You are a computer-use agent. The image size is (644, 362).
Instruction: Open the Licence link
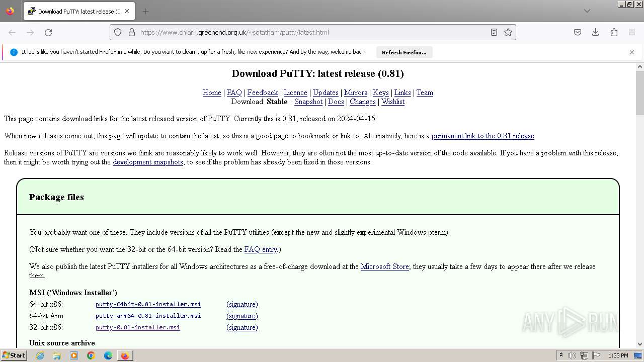295,93
